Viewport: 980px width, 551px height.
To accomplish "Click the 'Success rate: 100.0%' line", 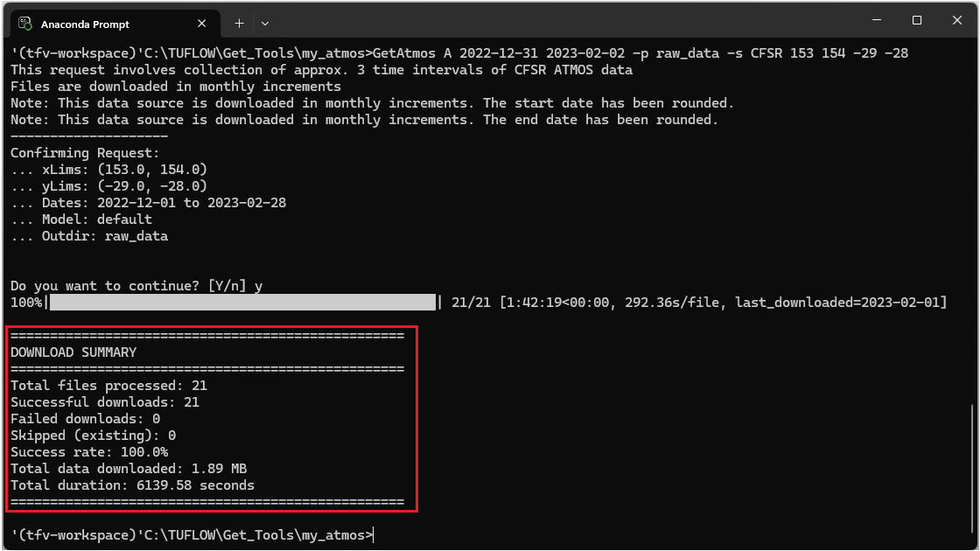I will (x=89, y=452).
